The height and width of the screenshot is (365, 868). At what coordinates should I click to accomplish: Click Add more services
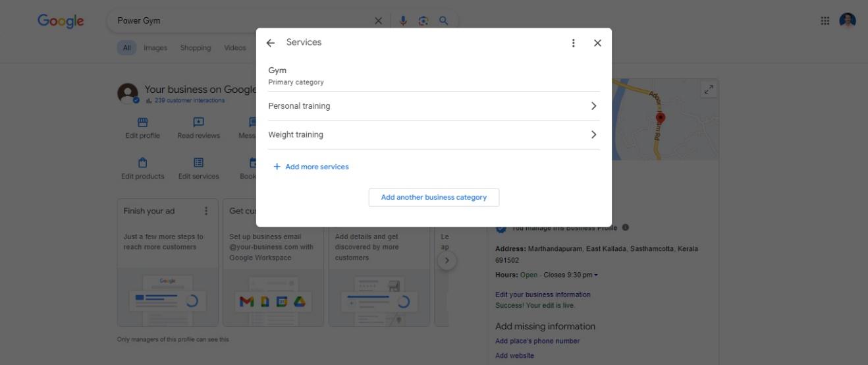[x=311, y=167]
